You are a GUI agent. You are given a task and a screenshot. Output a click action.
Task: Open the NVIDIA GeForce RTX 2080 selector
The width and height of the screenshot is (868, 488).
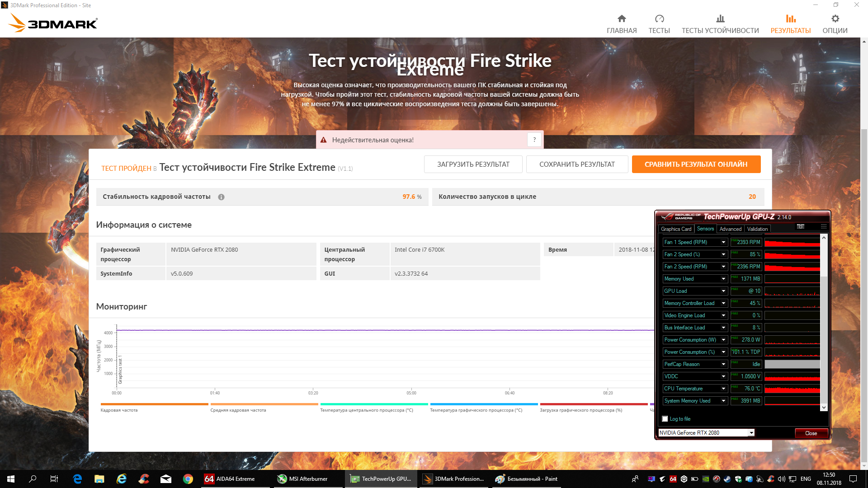click(706, 433)
